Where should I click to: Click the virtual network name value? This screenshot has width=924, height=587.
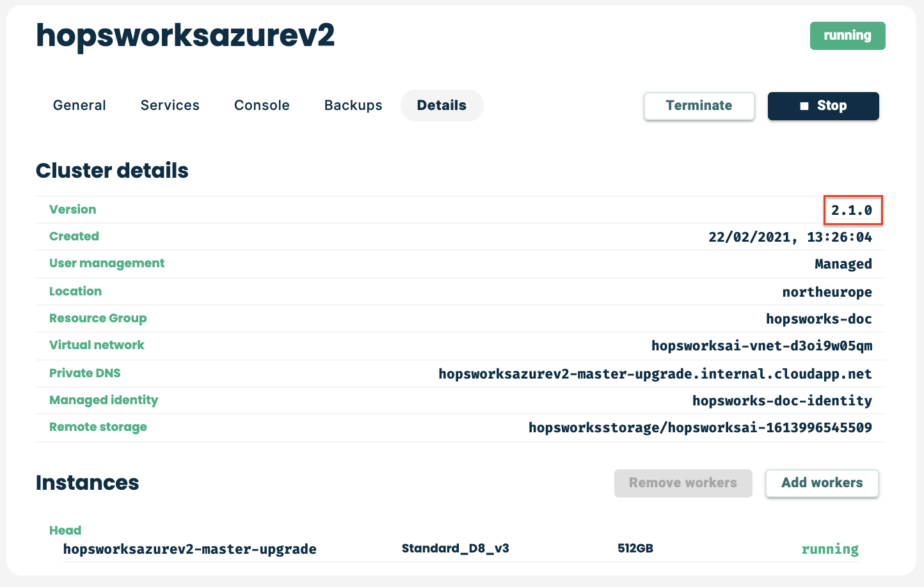pyautogui.click(x=761, y=346)
